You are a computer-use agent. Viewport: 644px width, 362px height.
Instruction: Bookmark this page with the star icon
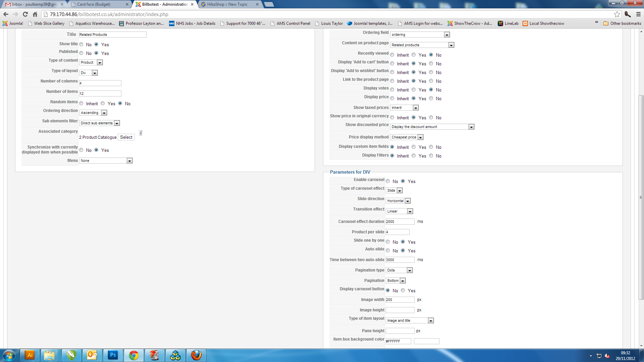point(617,14)
